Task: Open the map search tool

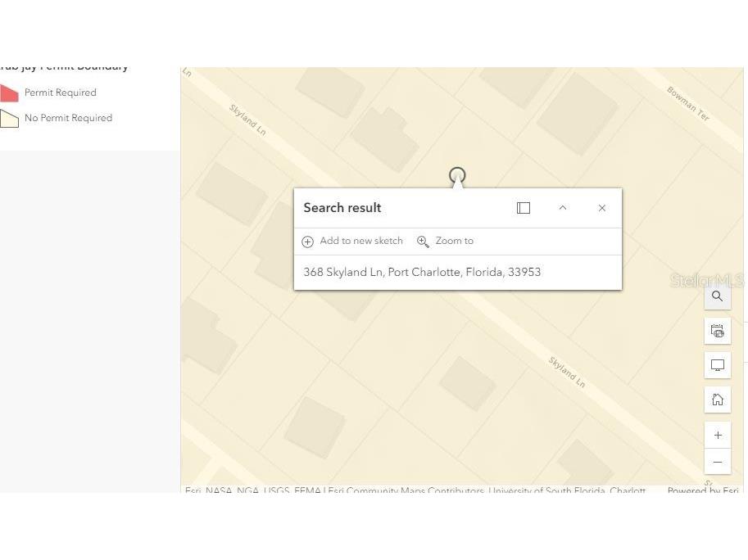Action: click(717, 296)
